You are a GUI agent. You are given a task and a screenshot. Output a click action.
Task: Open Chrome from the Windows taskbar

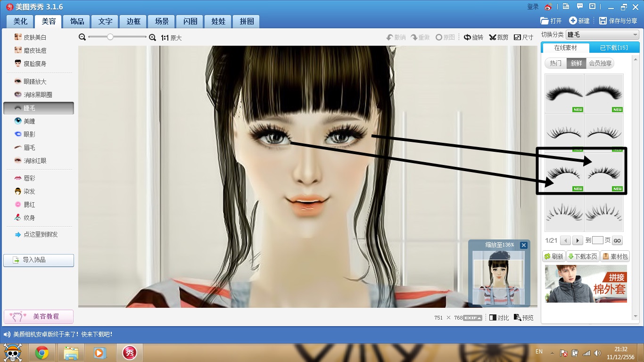point(42,353)
